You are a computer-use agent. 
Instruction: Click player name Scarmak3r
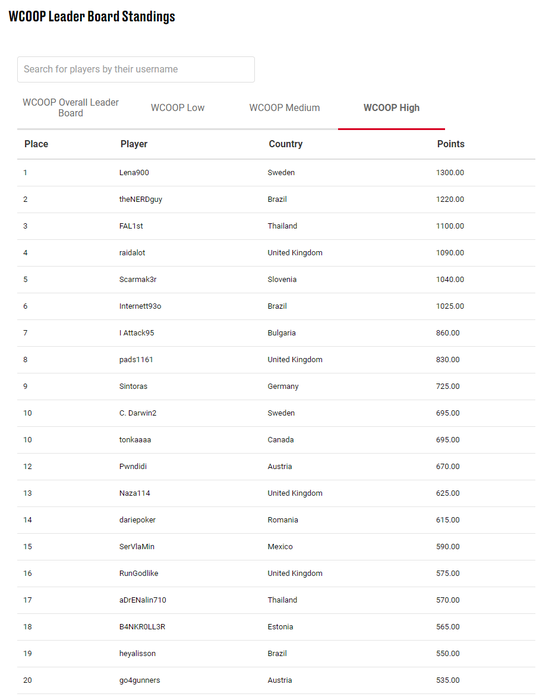pos(138,279)
